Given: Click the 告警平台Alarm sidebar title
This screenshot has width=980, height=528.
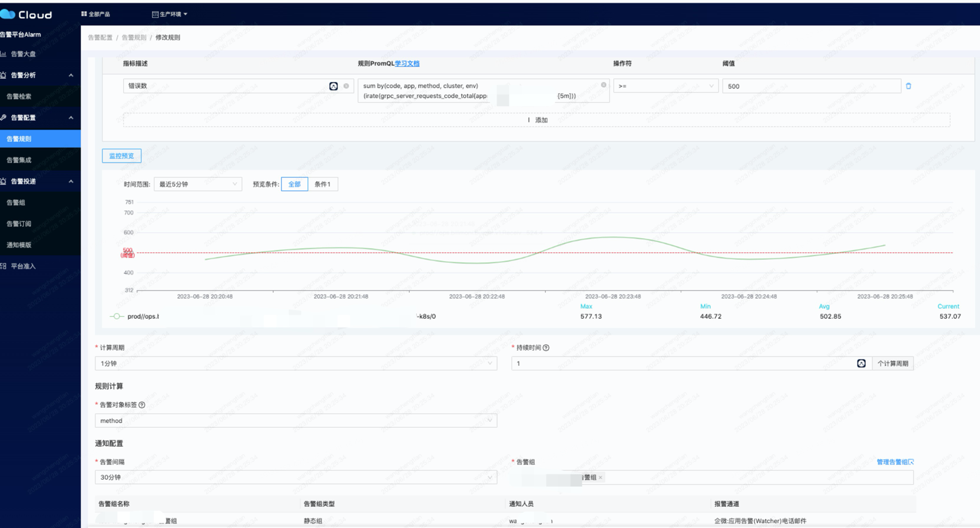Looking at the screenshot, I should pos(21,34).
